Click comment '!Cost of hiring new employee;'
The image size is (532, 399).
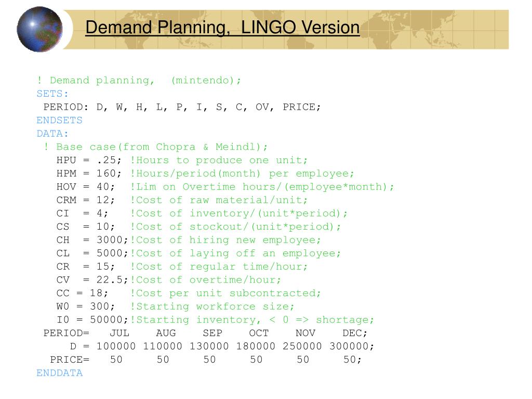225,240
